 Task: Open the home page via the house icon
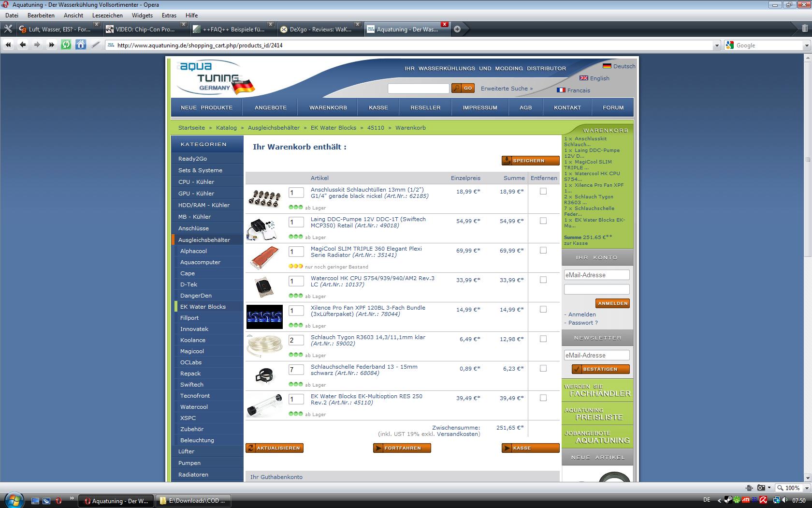[81, 45]
